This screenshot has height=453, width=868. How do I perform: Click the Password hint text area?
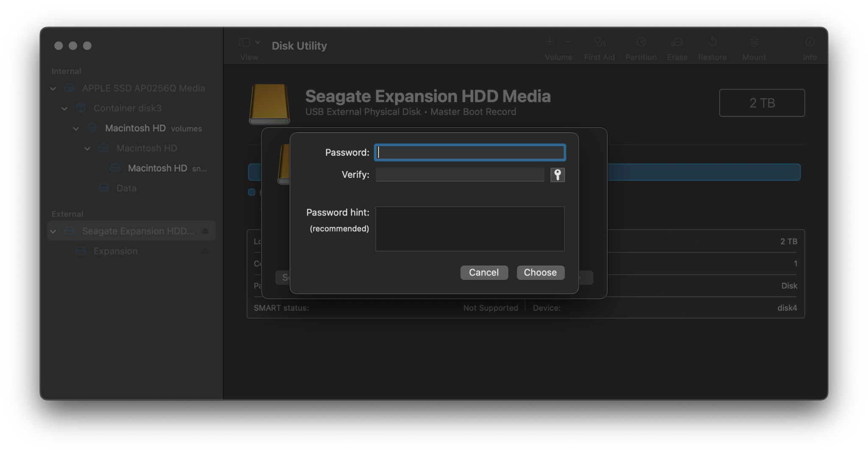470,229
